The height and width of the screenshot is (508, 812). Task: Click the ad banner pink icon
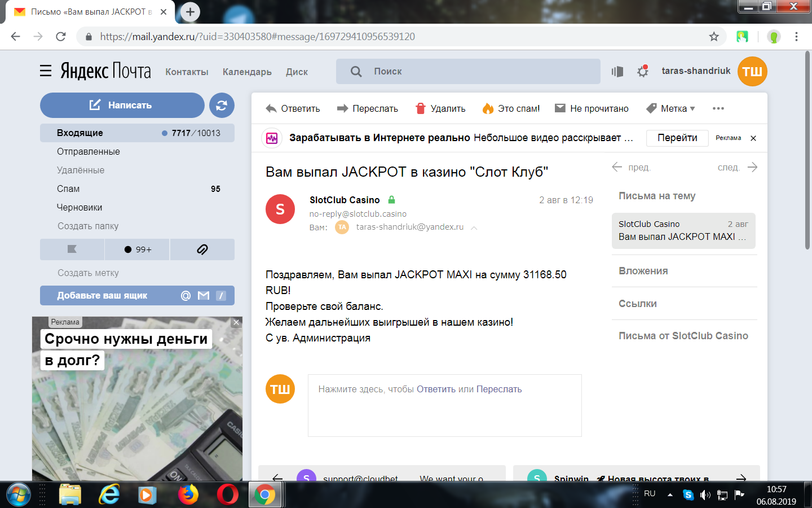[x=272, y=138]
